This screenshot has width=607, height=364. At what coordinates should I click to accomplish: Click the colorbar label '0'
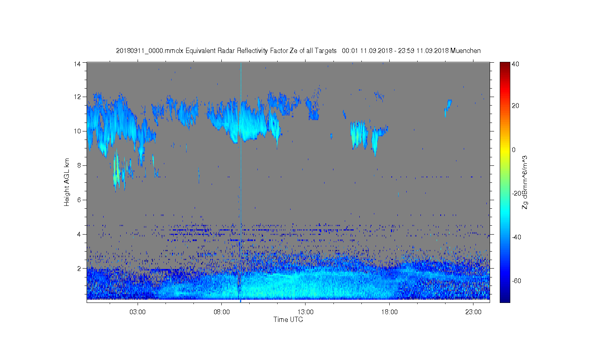click(x=514, y=150)
